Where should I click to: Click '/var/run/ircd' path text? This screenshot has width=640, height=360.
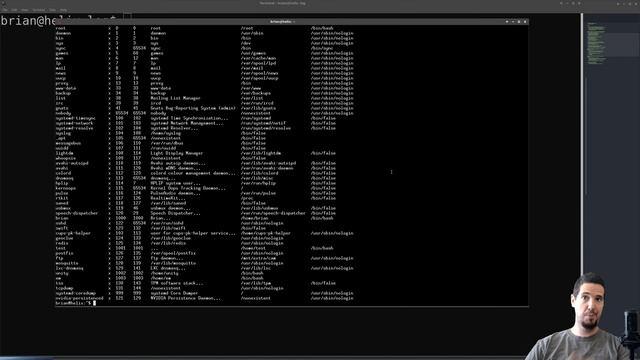pyautogui.click(x=257, y=103)
